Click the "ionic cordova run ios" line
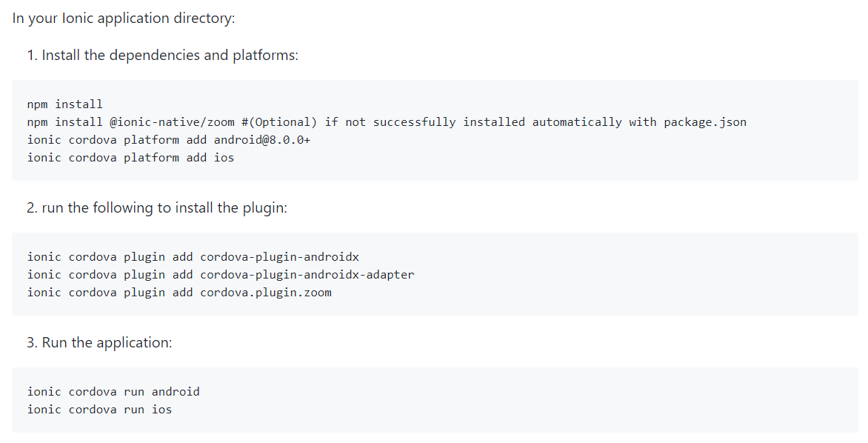The width and height of the screenshot is (868, 443). pyautogui.click(x=99, y=409)
